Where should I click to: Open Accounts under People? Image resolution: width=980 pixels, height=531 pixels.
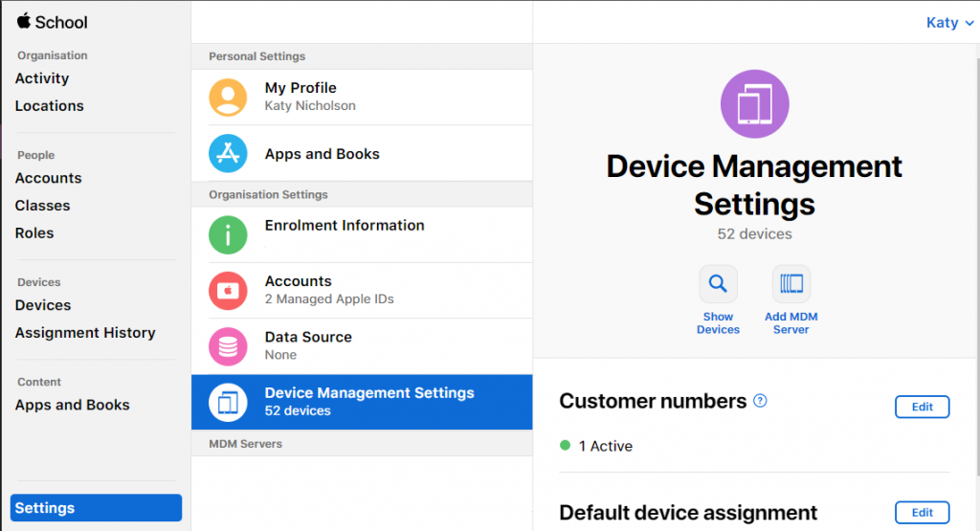coord(49,178)
